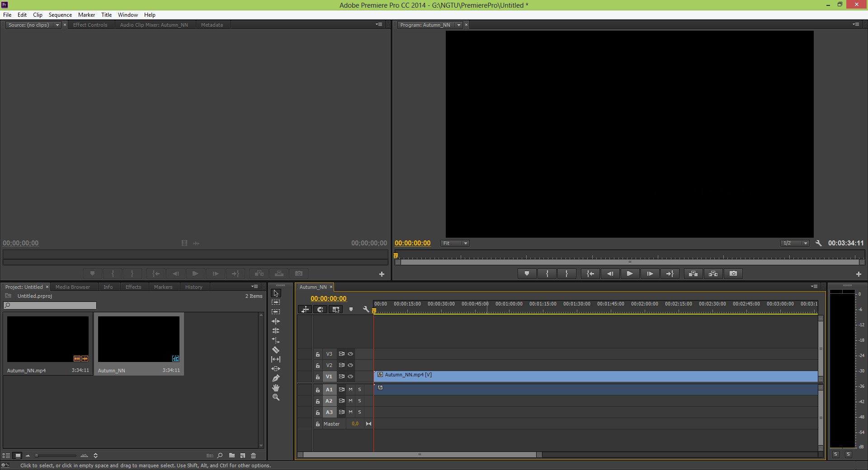Toggle nest sequence insert mode button
This screenshot has width=868, height=470.
305,310
